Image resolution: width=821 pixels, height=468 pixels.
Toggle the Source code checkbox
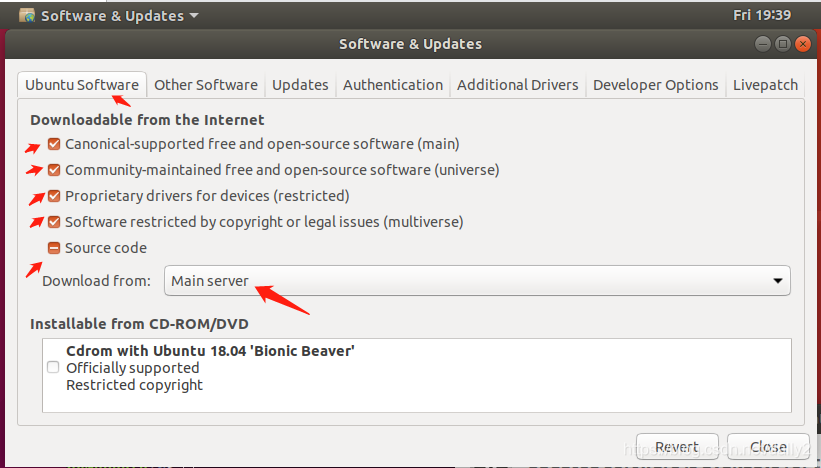54,248
